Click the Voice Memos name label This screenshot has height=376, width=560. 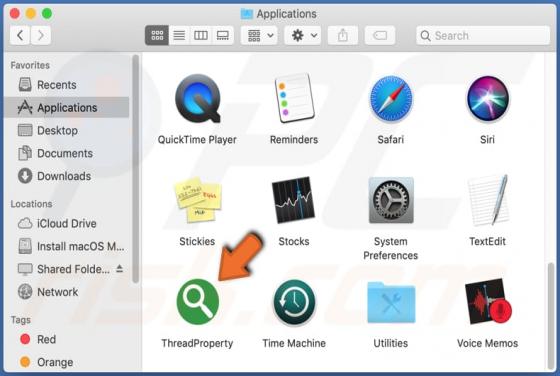point(488,343)
